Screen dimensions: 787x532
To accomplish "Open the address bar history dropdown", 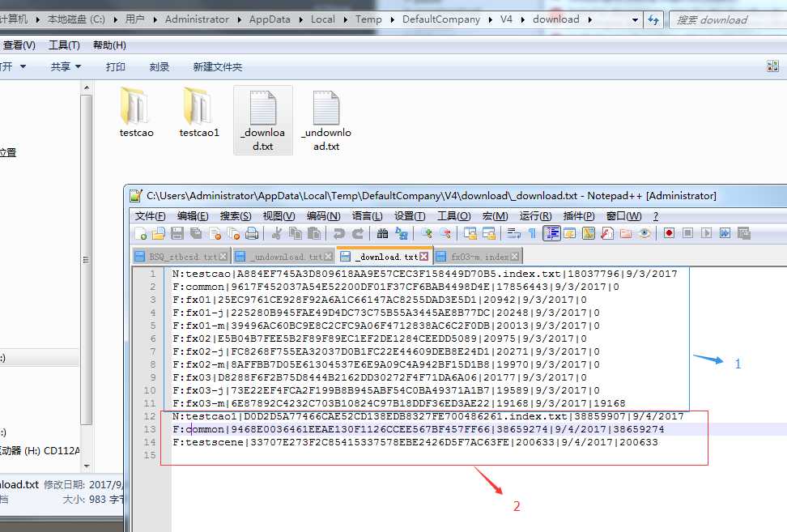I will point(635,19).
